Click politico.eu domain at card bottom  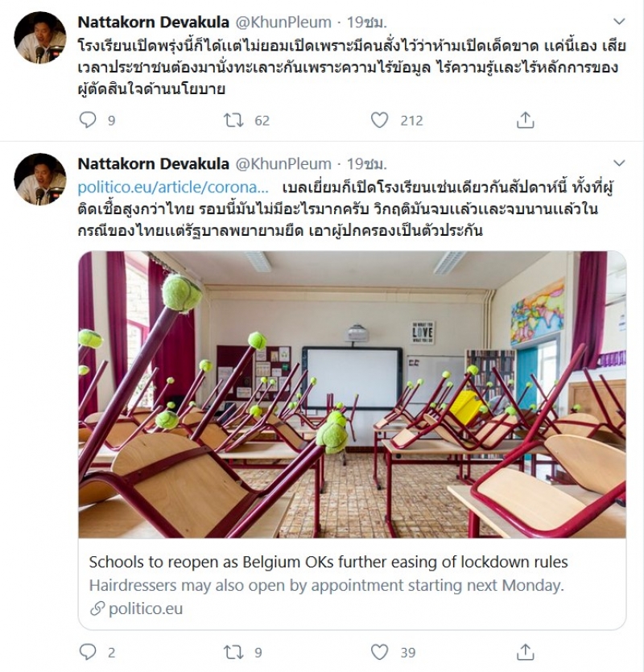pyautogui.click(x=146, y=608)
